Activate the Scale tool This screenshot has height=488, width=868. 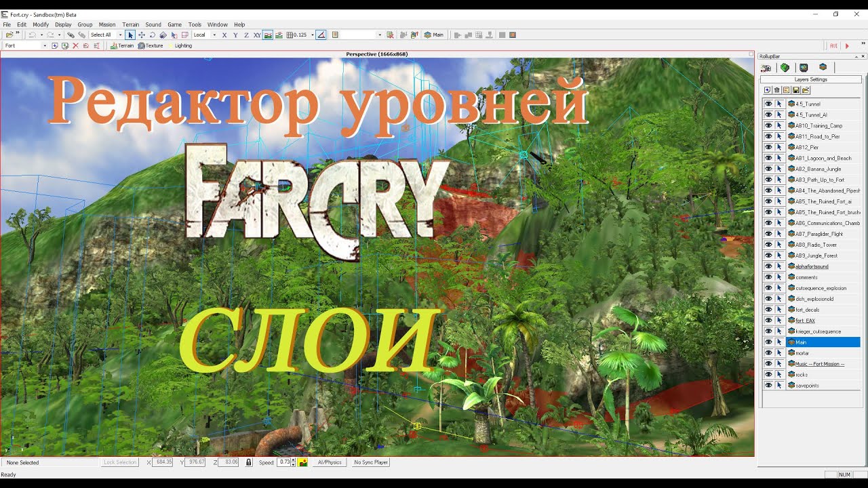tap(163, 35)
